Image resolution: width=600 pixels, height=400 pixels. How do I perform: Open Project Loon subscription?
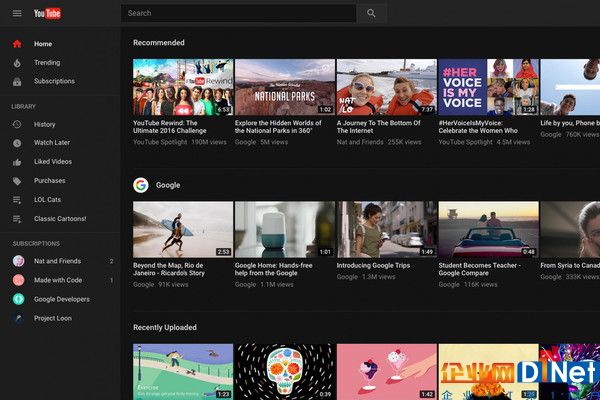click(x=53, y=318)
